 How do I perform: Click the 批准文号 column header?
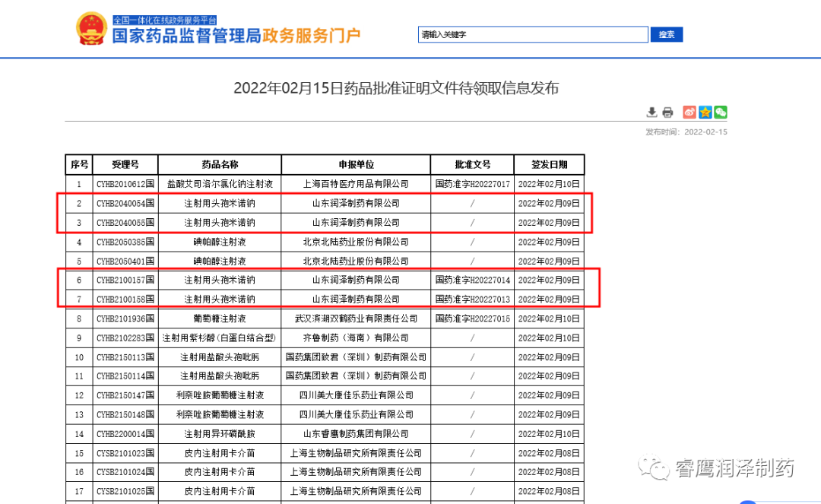pyautogui.click(x=472, y=165)
